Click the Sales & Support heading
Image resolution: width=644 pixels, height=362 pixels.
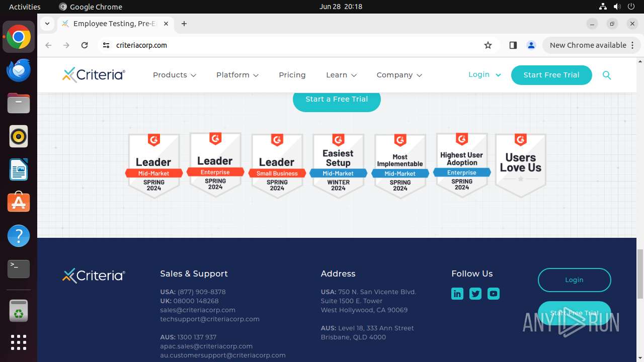(x=194, y=274)
